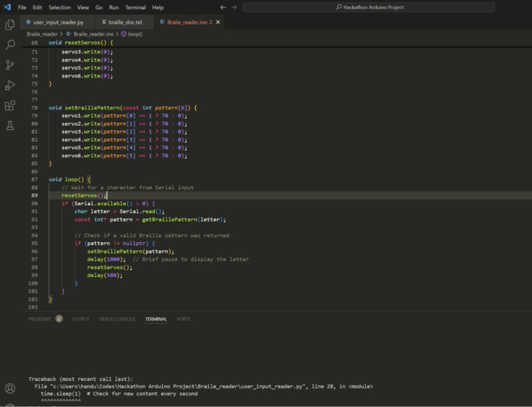Open the Extensions view icon
Viewport: 532px width, 407px height.
[x=10, y=106]
